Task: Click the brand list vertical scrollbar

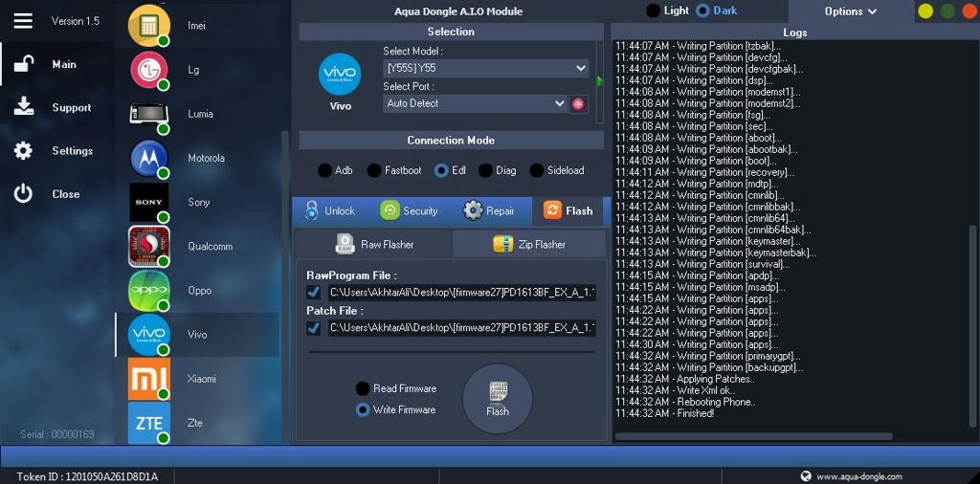Action: coord(285,284)
